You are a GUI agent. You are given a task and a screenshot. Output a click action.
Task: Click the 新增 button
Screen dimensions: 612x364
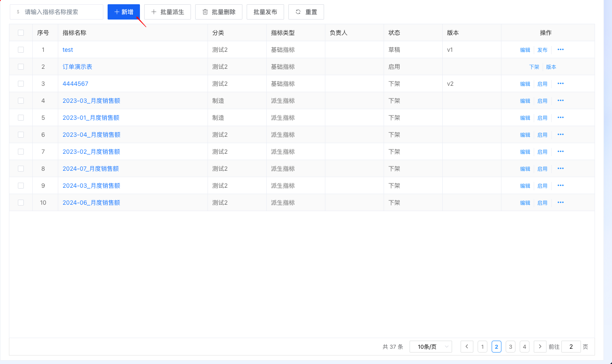[123, 12]
